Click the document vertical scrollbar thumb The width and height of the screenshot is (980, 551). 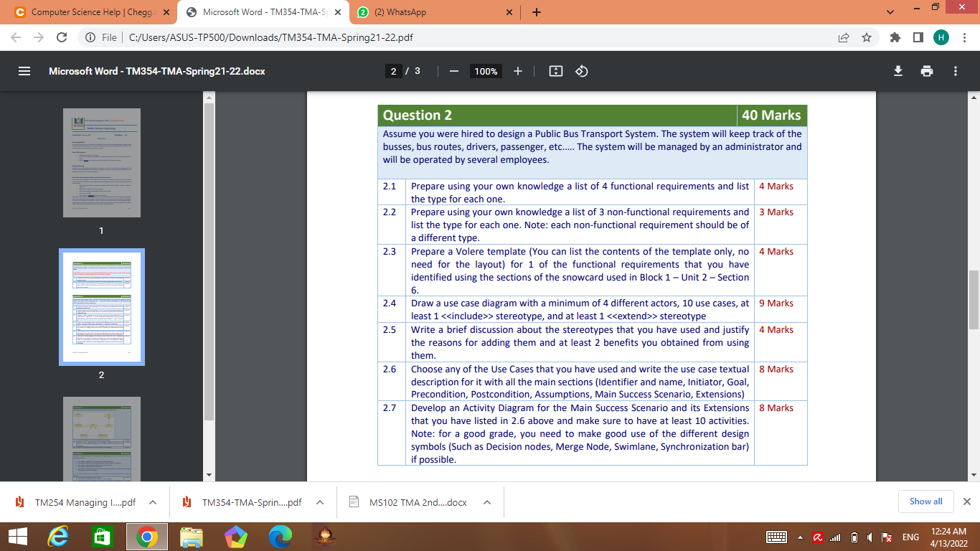[973, 299]
